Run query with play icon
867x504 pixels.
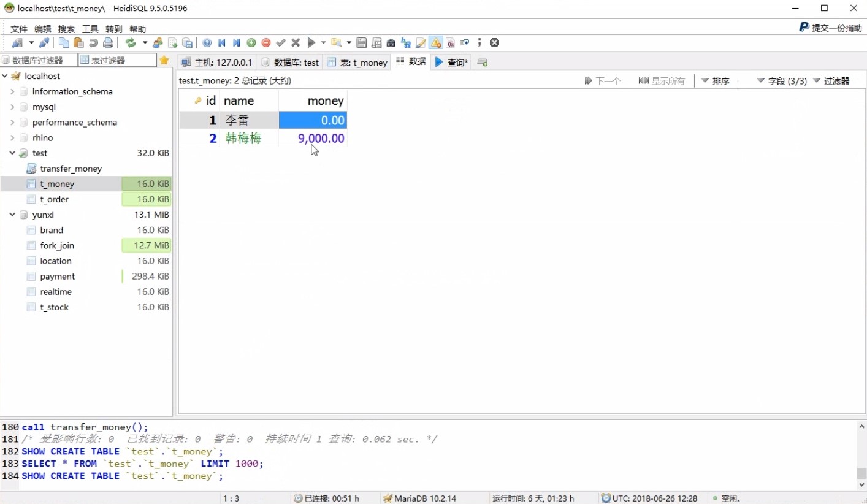(x=311, y=43)
